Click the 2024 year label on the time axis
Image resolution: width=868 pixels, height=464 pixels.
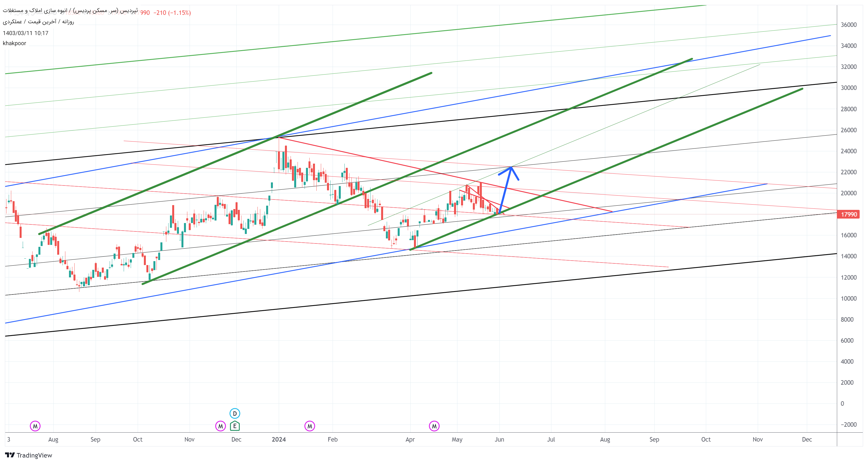(x=279, y=439)
